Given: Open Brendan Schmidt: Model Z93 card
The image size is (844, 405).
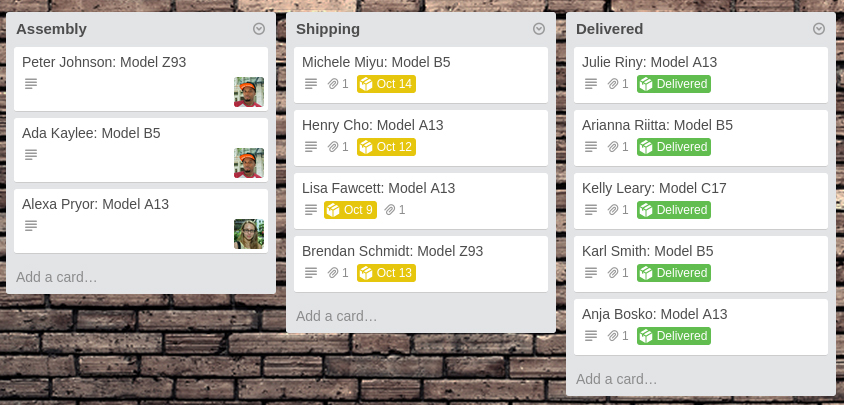Looking at the screenshot, I should point(392,251).
